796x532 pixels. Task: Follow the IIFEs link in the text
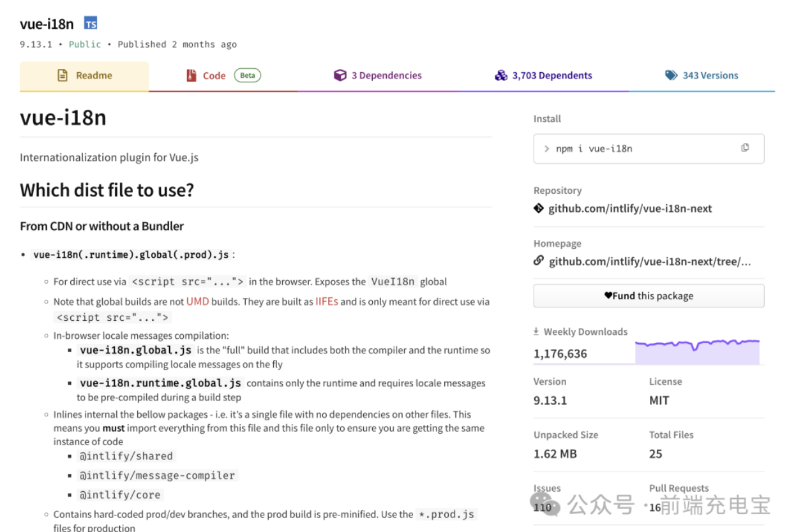(x=327, y=301)
